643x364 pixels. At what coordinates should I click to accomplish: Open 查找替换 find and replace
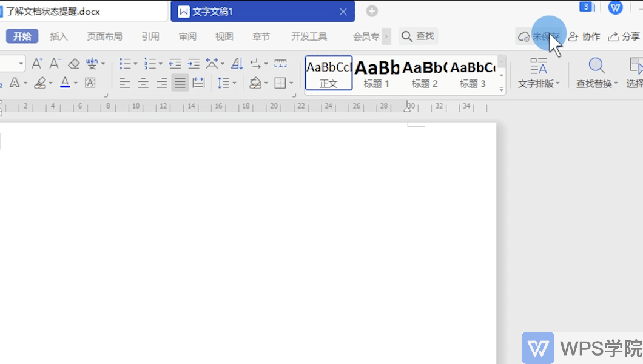point(597,73)
